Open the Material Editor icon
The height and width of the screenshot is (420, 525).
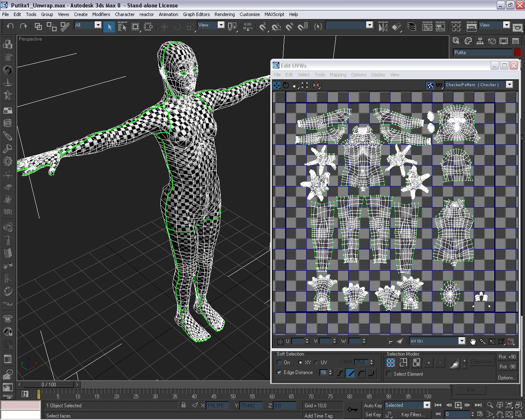(x=456, y=27)
